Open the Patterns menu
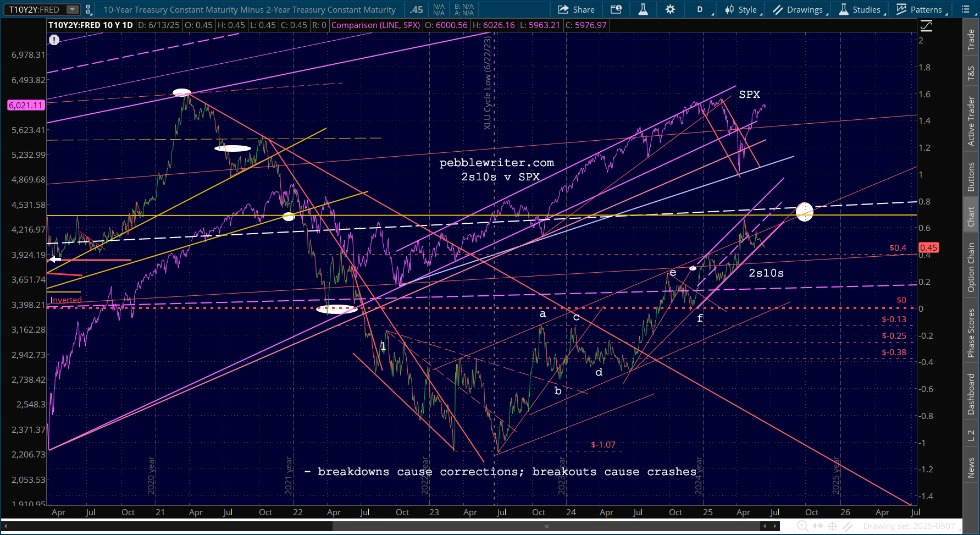Image resolution: width=980 pixels, height=535 pixels. (x=921, y=9)
